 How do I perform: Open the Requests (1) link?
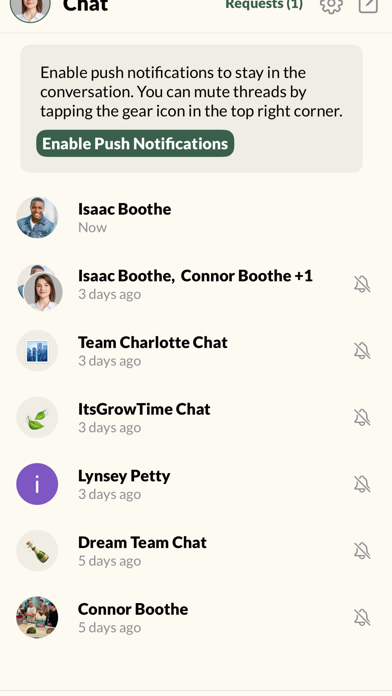tap(264, 4)
